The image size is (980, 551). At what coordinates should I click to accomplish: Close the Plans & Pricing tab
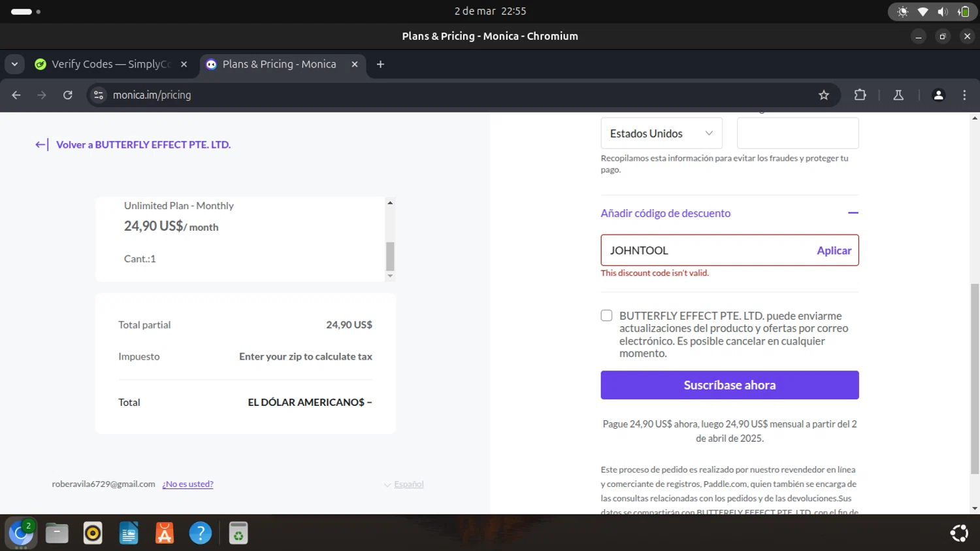[x=355, y=64]
